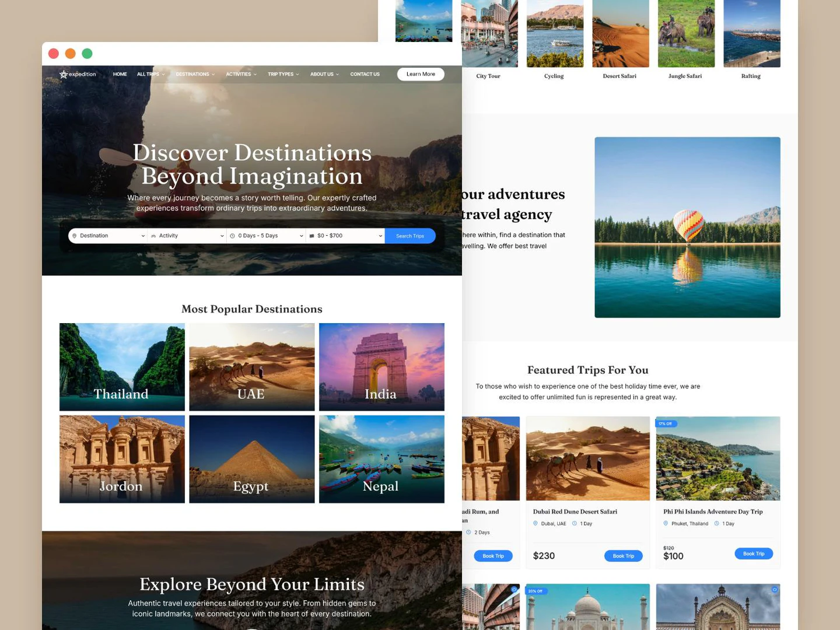Book the Dubai Red Dune Desert Safari trip
This screenshot has width=840, height=630.
click(x=622, y=555)
